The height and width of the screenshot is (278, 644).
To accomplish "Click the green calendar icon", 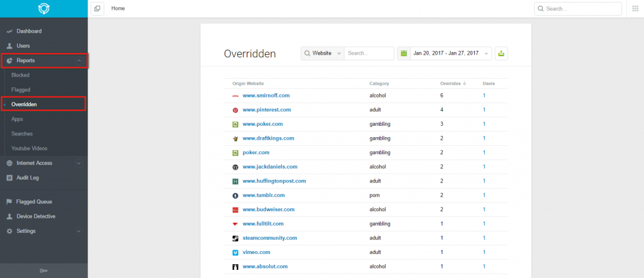I will point(404,53).
